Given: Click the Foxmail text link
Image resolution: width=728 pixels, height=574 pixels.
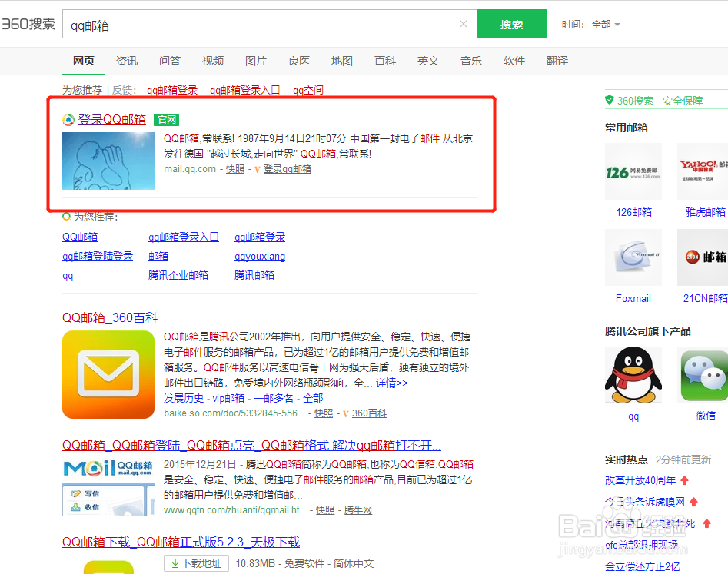Looking at the screenshot, I should point(633,298).
